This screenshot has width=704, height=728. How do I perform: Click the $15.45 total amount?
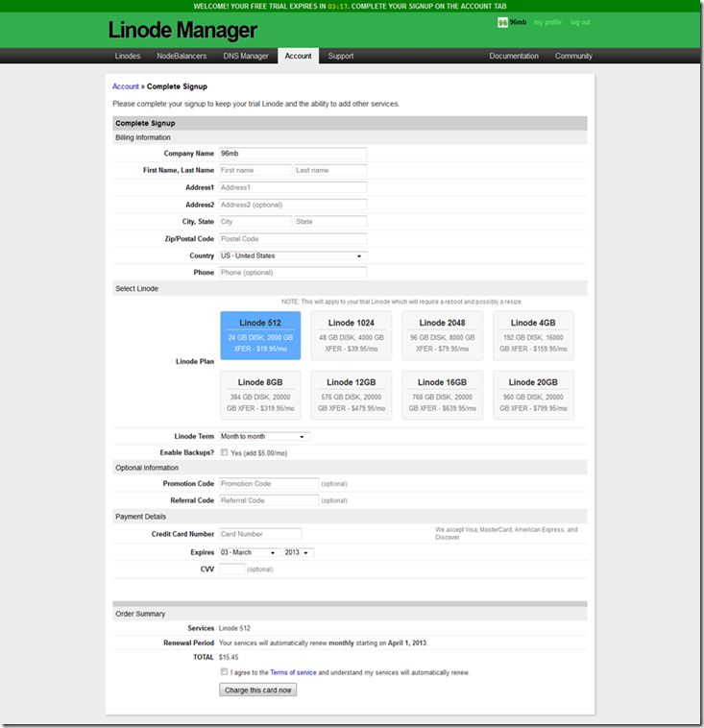(x=229, y=658)
